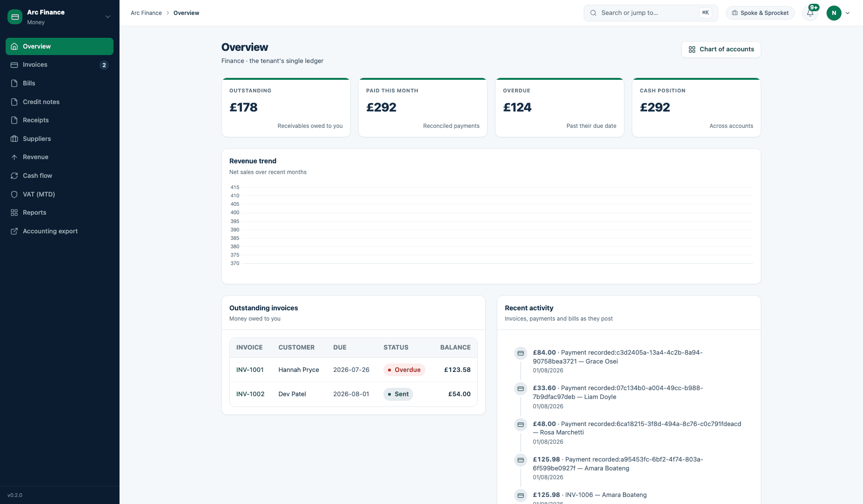Image resolution: width=863 pixels, height=504 pixels.
Task: Open Cash flow in the sidebar
Action: pyautogui.click(x=59, y=175)
